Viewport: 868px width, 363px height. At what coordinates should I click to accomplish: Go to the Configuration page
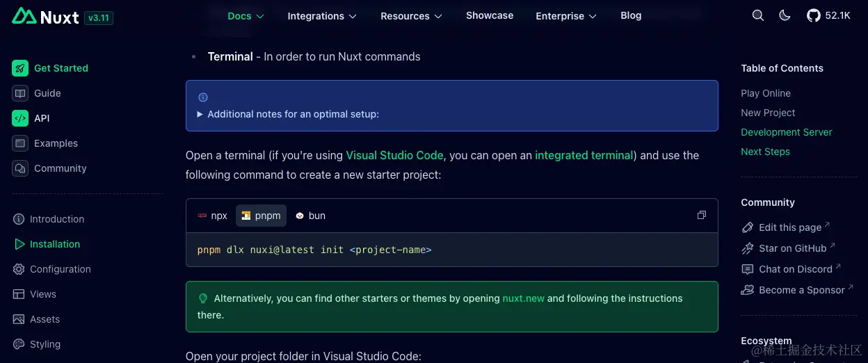(x=61, y=269)
